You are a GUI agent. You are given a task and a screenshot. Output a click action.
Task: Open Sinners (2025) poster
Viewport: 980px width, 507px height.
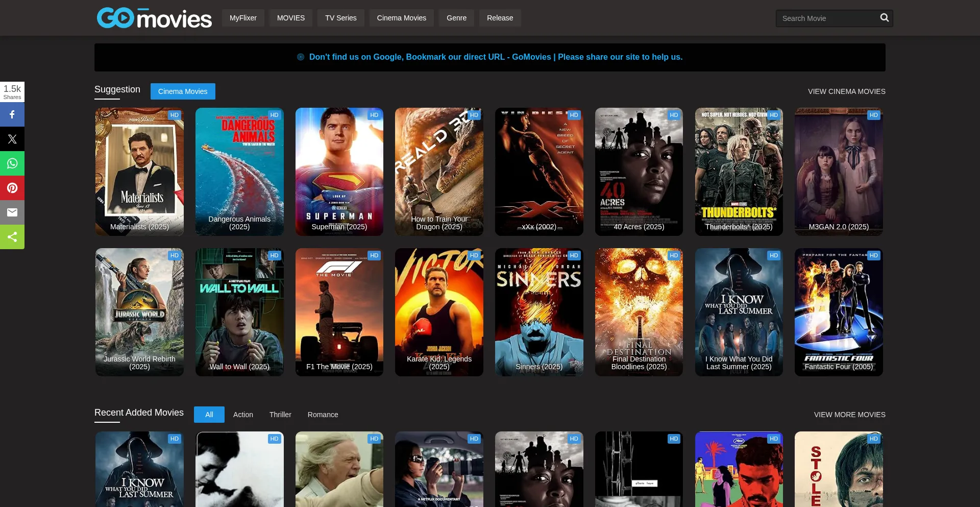539,312
